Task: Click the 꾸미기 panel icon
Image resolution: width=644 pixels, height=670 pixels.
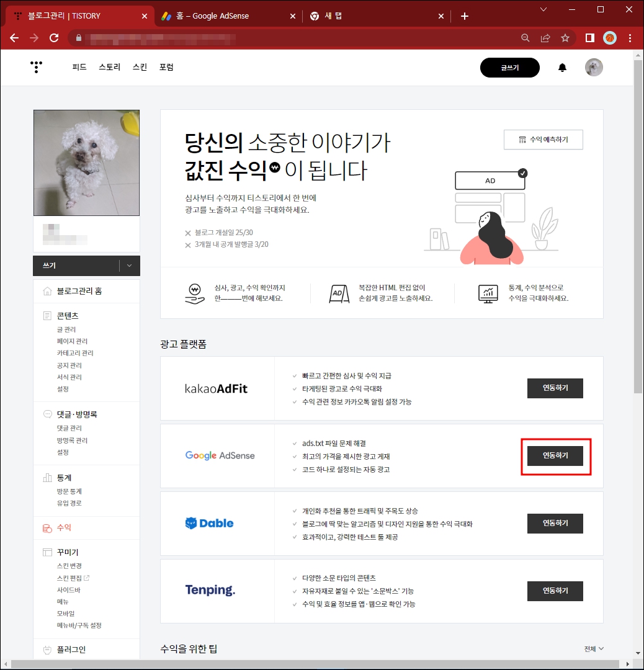Action: [x=47, y=552]
